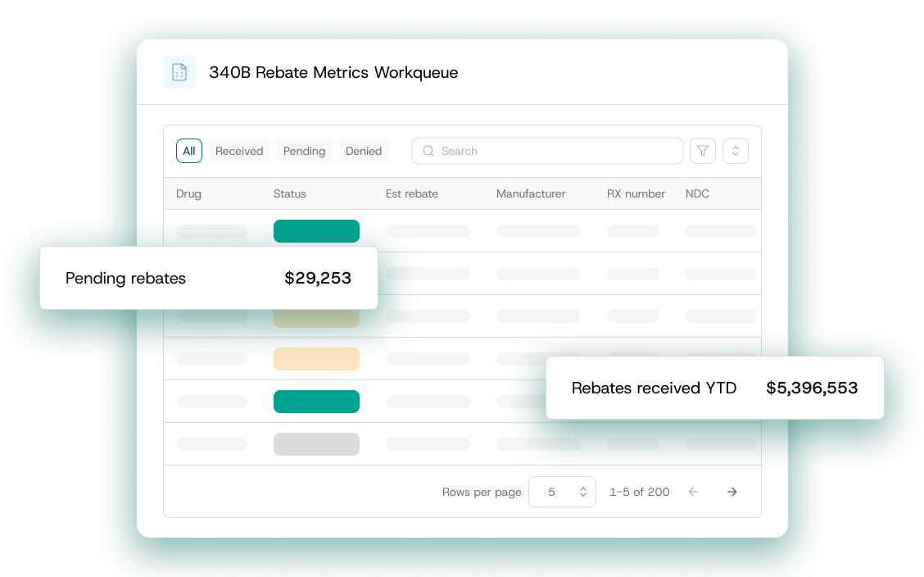
Task: Click the Drug column header
Action: coord(188,193)
